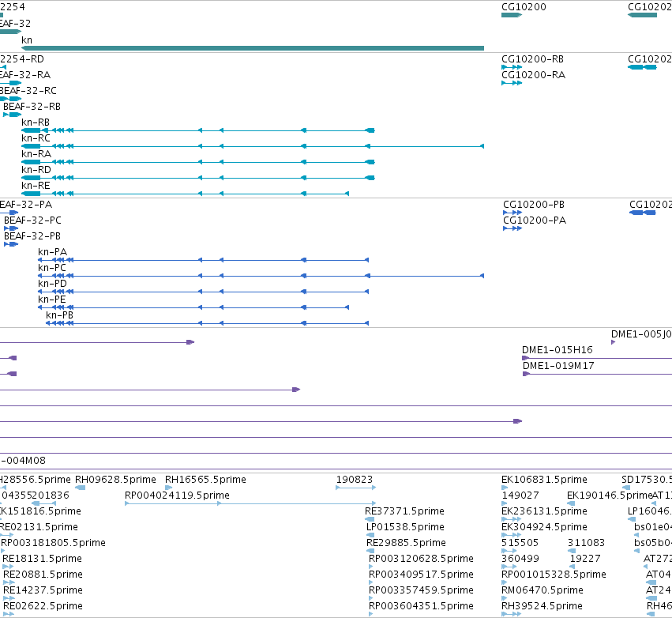Click the kn-RE transcript label
The height and width of the screenshot is (618, 672).
click(36, 186)
